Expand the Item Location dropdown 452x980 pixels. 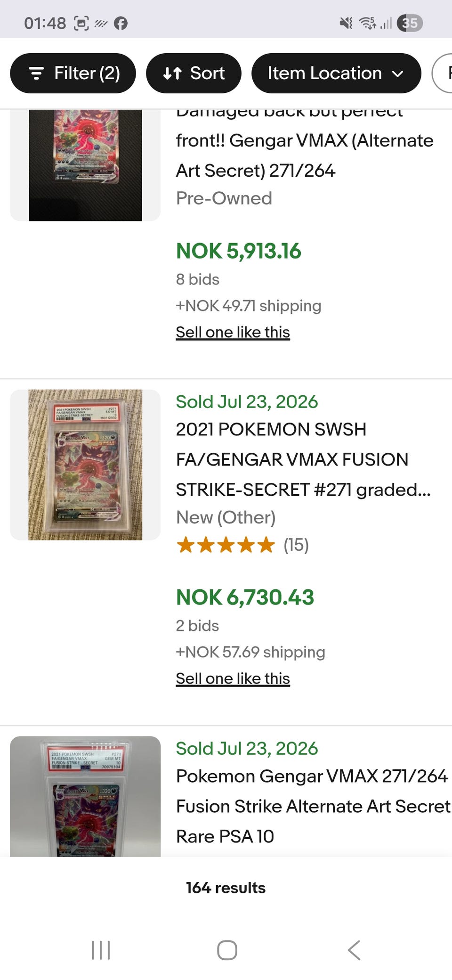click(x=336, y=73)
